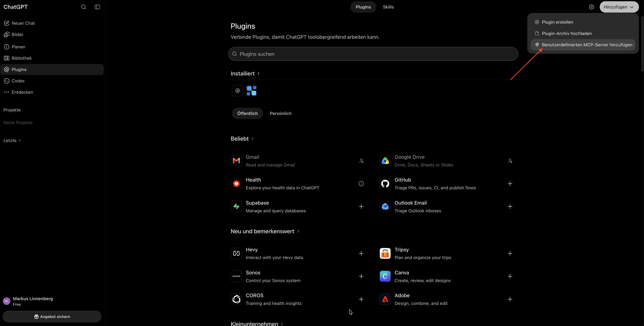This screenshot has width=644, height=326.
Task: Click the ChatGPT logo text
Action: [15, 7]
